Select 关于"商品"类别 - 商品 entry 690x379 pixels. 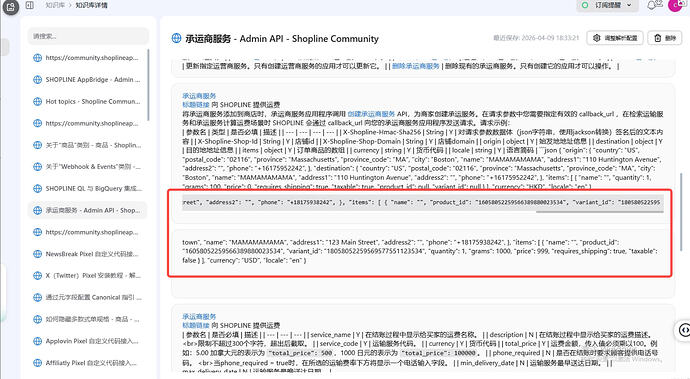(88, 145)
